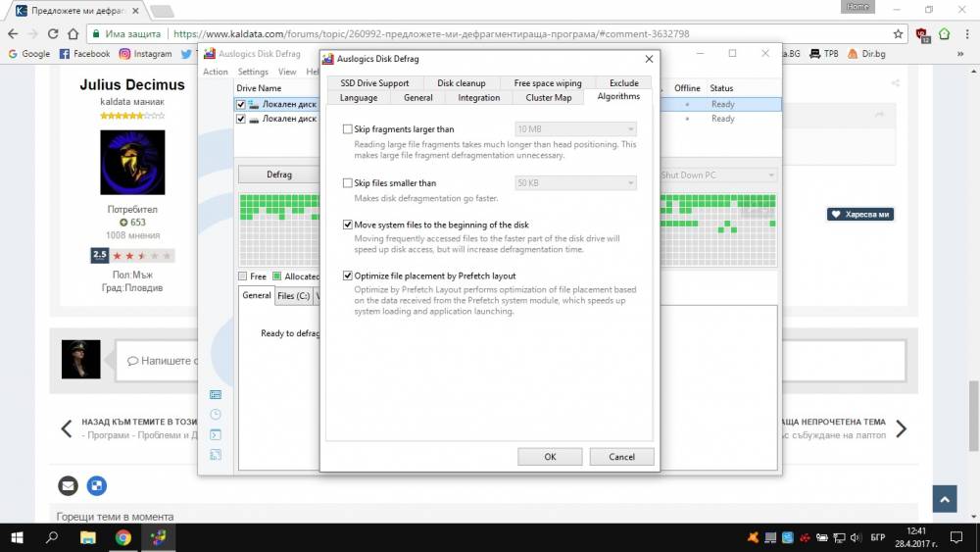Click the command prompt sidebar icon

(x=216, y=434)
